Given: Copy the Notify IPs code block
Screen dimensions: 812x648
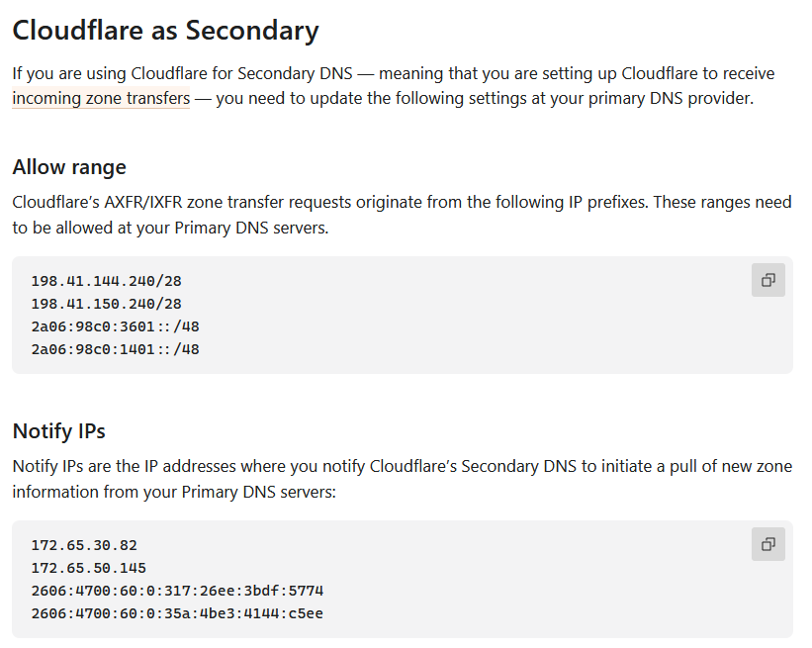Looking at the screenshot, I should (x=767, y=544).
